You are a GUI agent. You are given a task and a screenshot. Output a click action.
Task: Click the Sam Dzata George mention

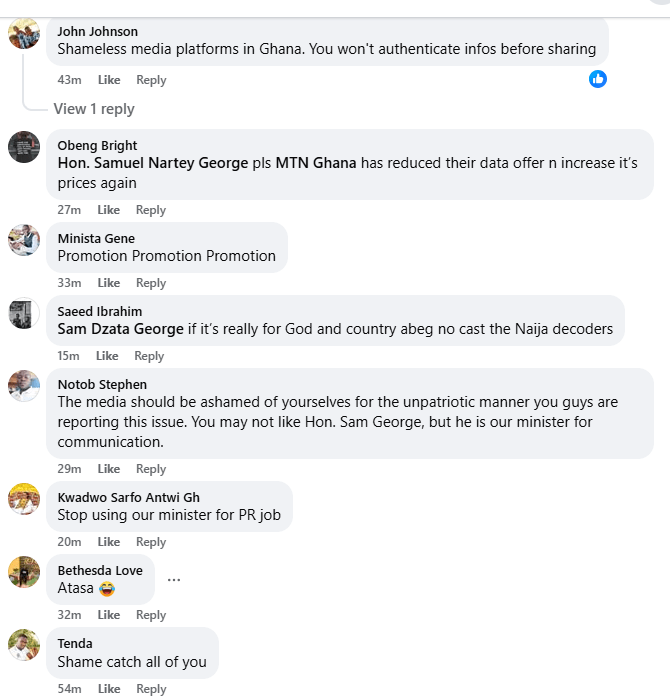click(x=121, y=329)
